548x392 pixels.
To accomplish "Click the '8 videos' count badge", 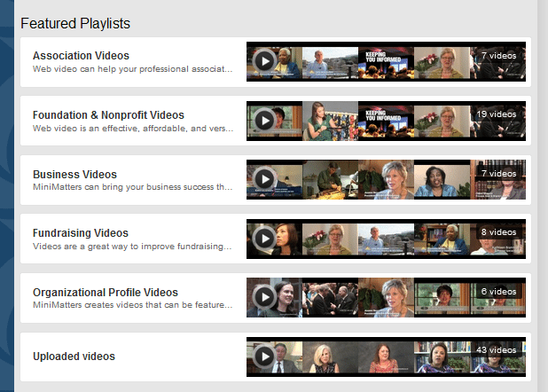I will 498,232.
